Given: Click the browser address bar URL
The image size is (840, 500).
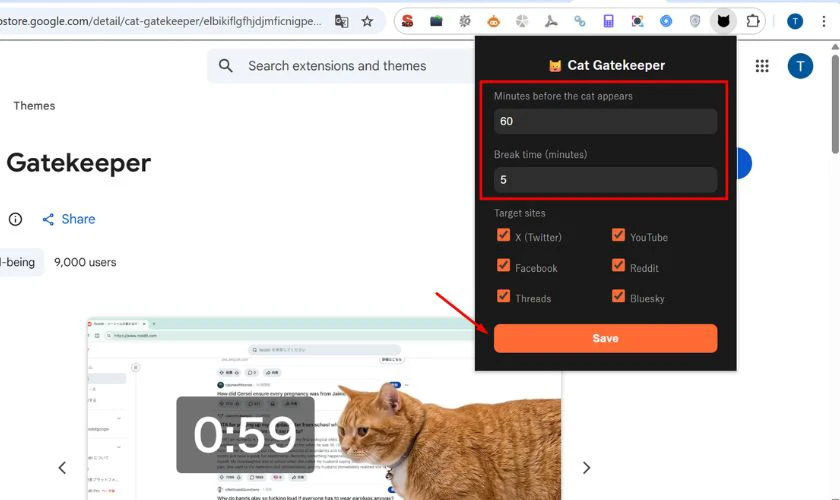Looking at the screenshot, I should coord(161,21).
